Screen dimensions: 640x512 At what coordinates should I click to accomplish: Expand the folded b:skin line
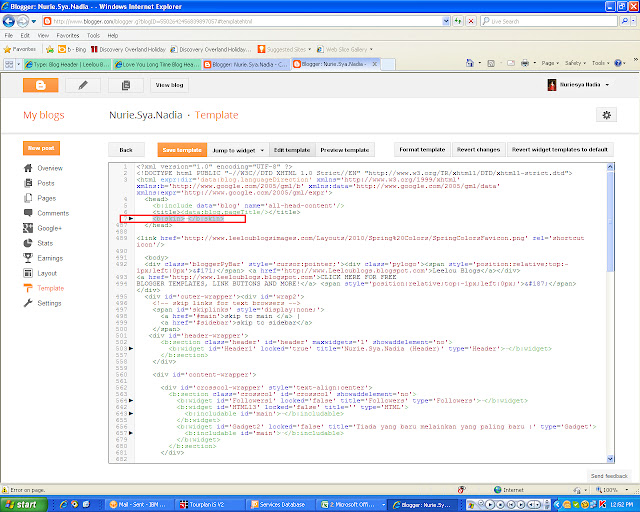pos(131,219)
